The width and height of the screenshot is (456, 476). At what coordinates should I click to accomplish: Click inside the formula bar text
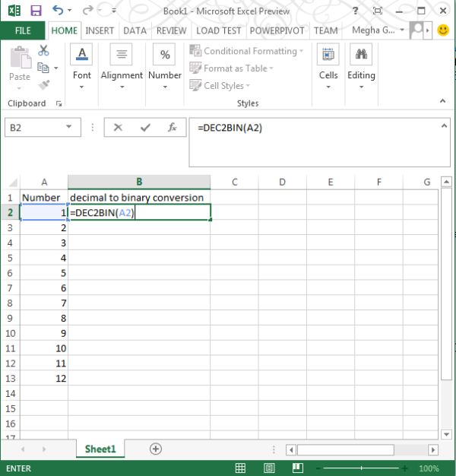coord(230,128)
